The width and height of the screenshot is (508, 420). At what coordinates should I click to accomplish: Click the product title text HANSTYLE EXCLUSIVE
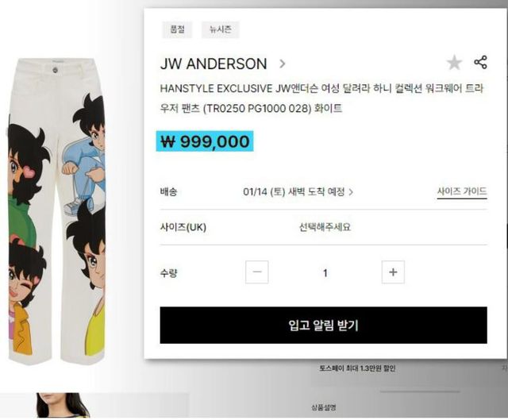pyautogui.click(x=216, y=88)
